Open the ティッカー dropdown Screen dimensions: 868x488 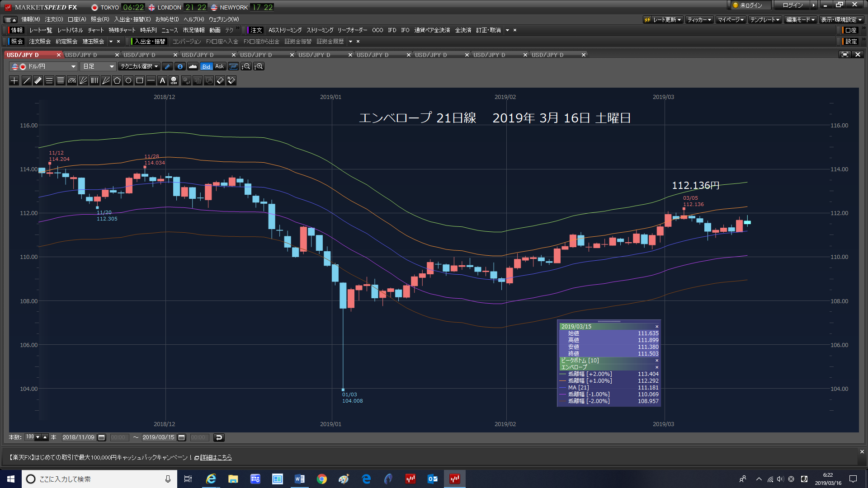[x=699, y=19]
